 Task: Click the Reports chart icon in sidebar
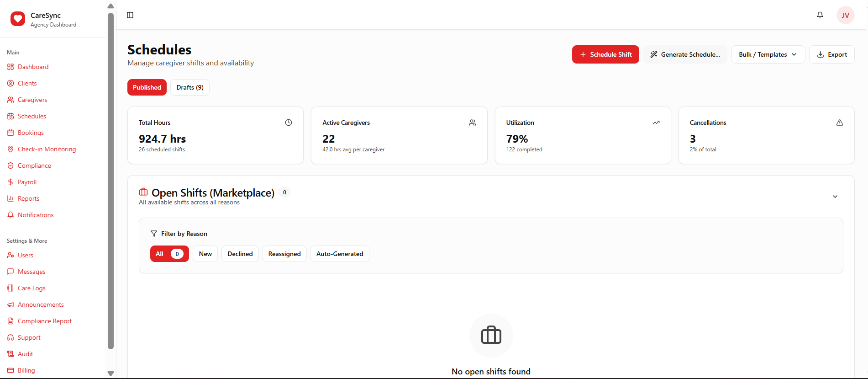[11, 198]
